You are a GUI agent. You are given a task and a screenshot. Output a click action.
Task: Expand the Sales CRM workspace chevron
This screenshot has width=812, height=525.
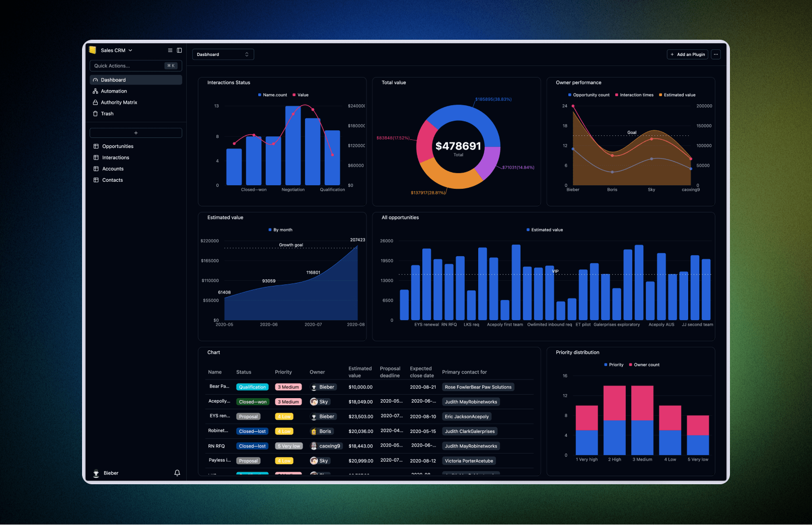pyautogui.click(x=130, y=50)
